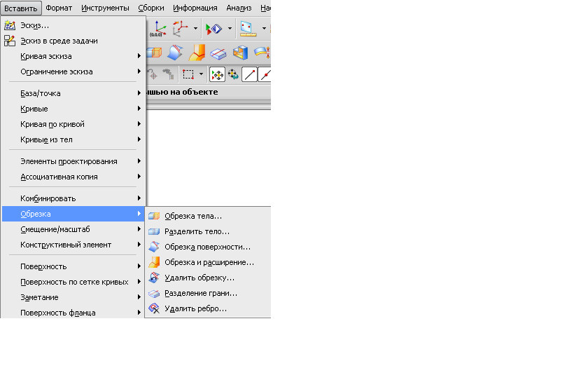Viewport: 588px width, 368px height.
Task: Click the greyed hierarchy icon beside undo
Action: coord(169,74)
